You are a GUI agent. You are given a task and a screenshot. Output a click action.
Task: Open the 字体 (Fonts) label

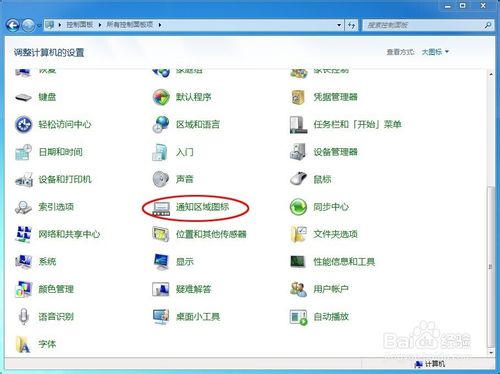[47, 344]
